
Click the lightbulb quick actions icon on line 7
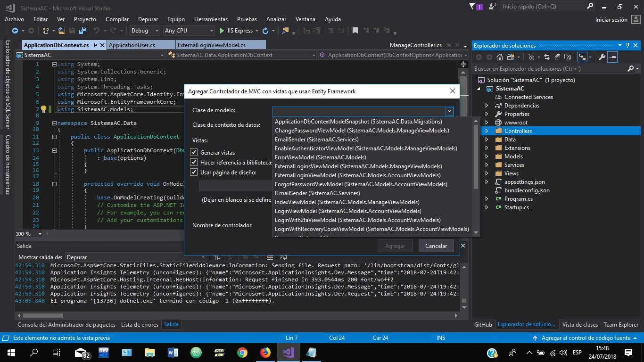(43, 109)
